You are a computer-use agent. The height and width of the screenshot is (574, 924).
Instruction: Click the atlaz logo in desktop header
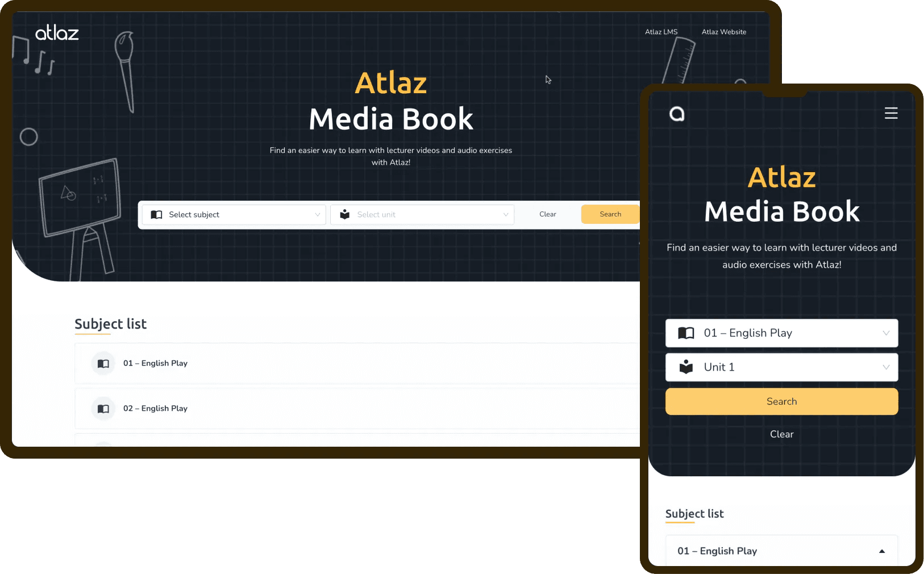pyautogui.click(x=57, y=34)
